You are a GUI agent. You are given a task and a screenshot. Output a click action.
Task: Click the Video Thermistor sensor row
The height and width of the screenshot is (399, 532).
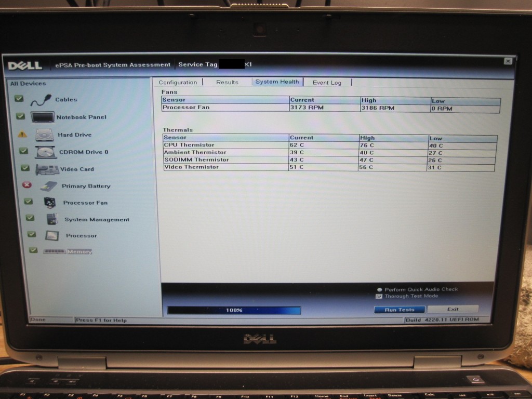pos(329,167)
